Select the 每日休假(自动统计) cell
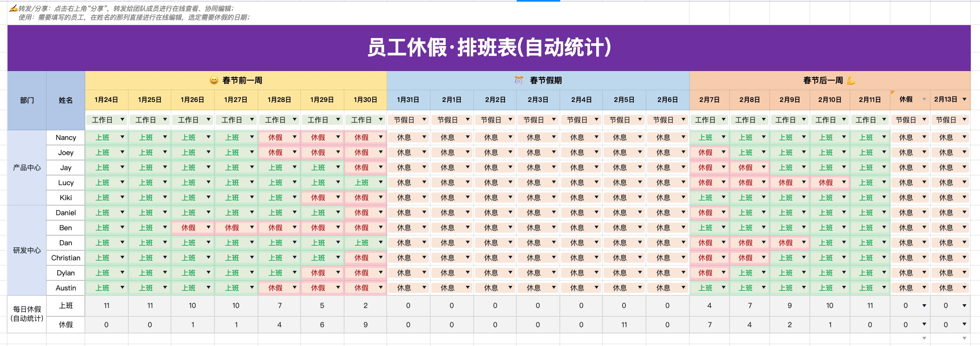 [x=27, y=314]
